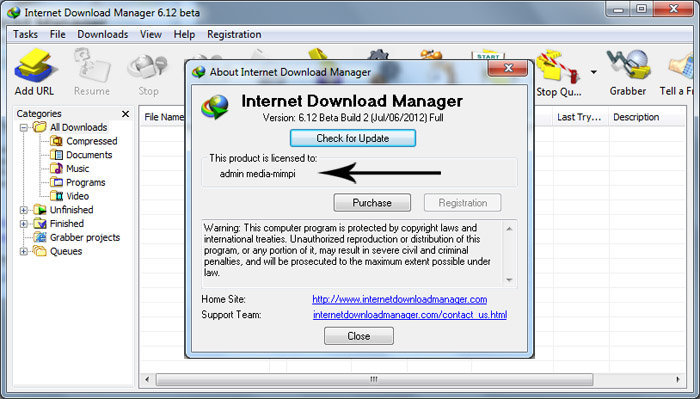Select the Finished category

(x=58, y=224)
